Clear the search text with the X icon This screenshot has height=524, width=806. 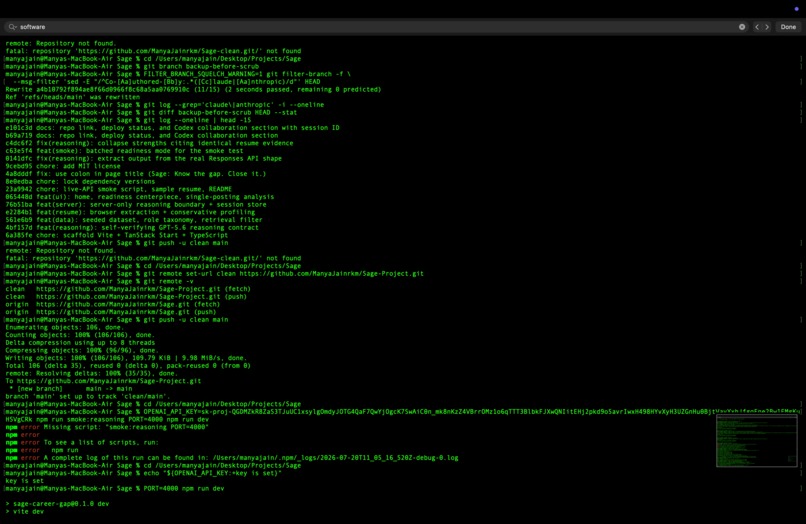pos(742,27)
